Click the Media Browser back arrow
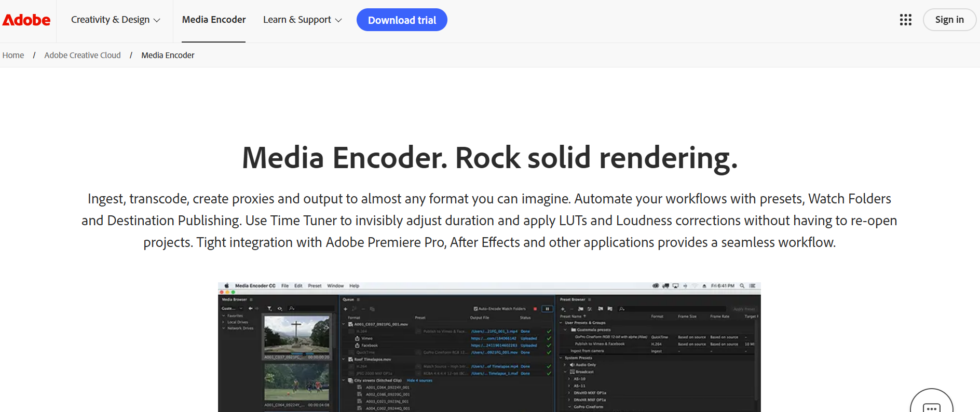 click(x=251, y=308)
